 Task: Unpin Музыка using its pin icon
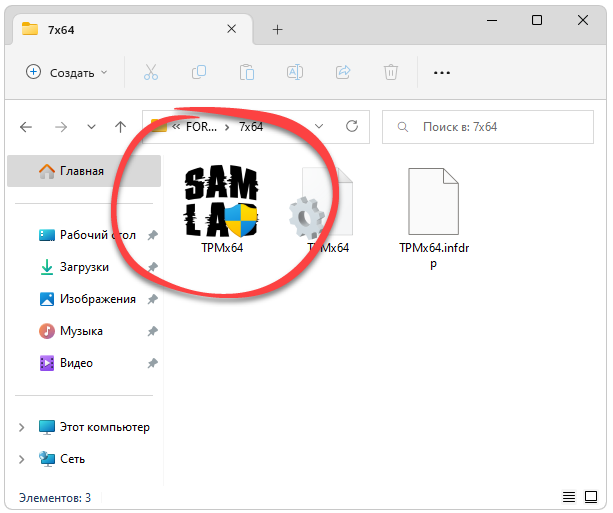coord(152,331)
